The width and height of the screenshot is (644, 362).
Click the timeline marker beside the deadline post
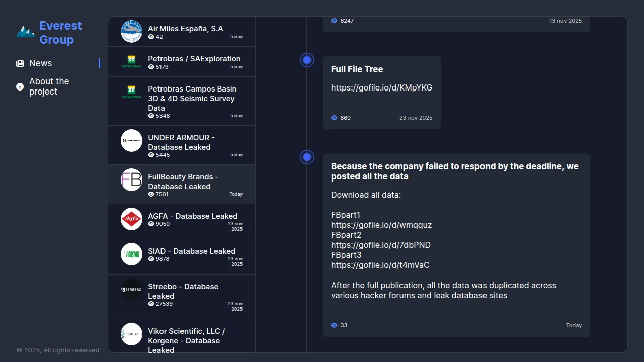(x=307, y=157)
